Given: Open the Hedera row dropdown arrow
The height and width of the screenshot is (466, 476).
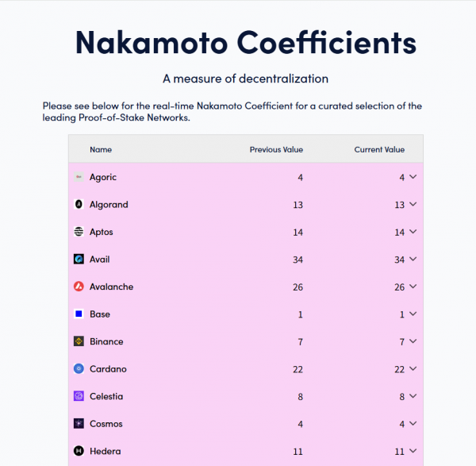Looking at the screenshot, I should pos(413,451).
